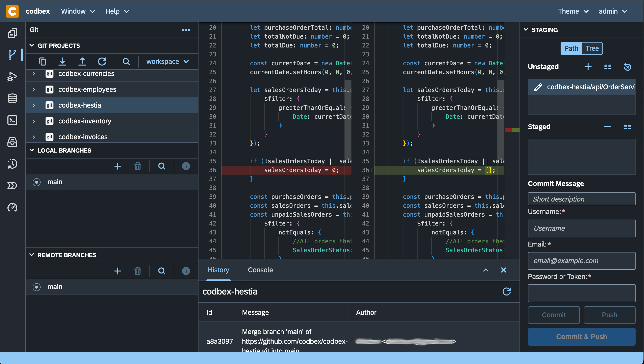
Task: Toggle the Path view in STAGING panel
Action: click(571, 48)
